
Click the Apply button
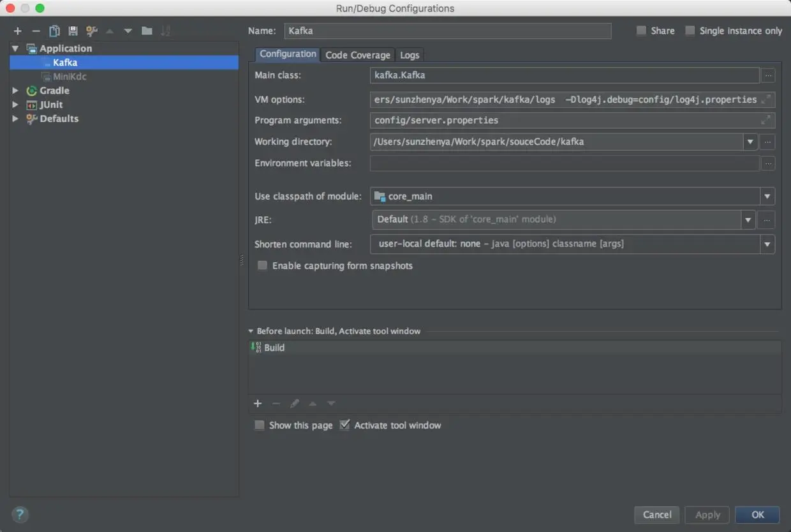click(x=707, y=515)
